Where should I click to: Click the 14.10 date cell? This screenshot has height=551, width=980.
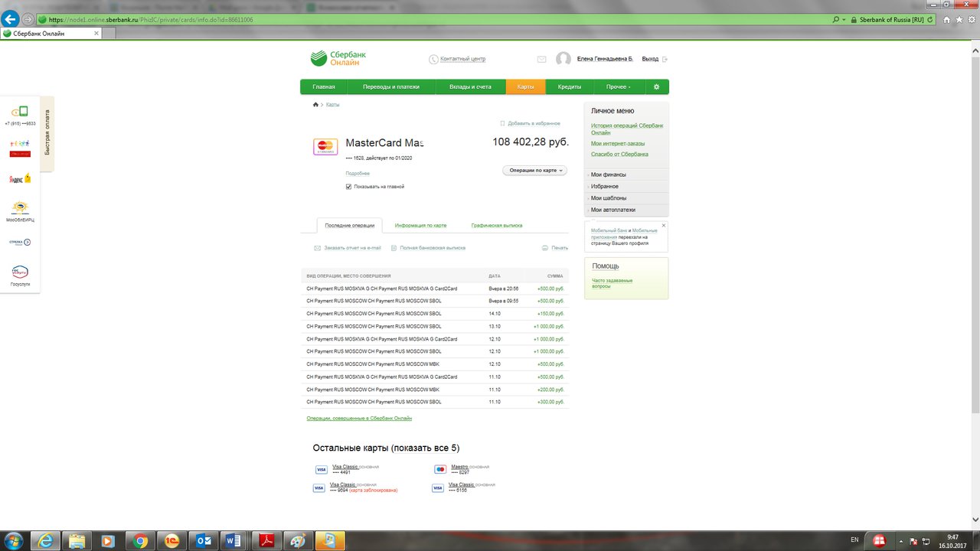[495, 314]
